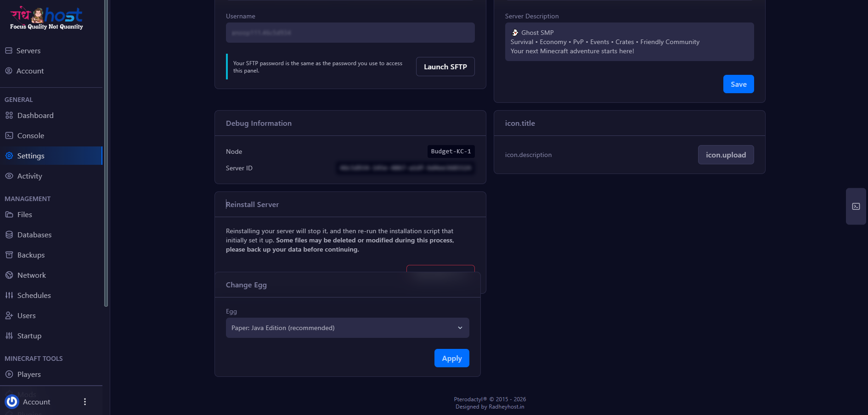Screen dimensions: 868x415
Task: Click the Account user icon near top
Action: [9, 71]
